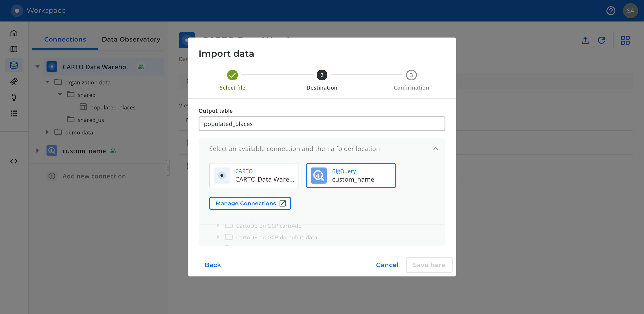
Task: Collapse the shared folder arrow
Action: pyautogui.click(x=60, y=94)
